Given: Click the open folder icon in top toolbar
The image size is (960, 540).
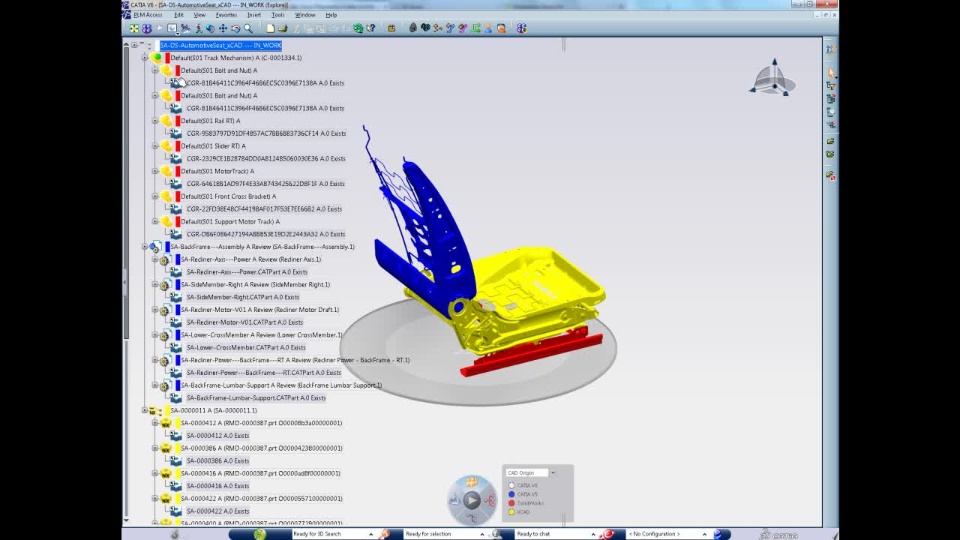Looking at the screenshot, I should pyautogui.click(x=283, y=28).
